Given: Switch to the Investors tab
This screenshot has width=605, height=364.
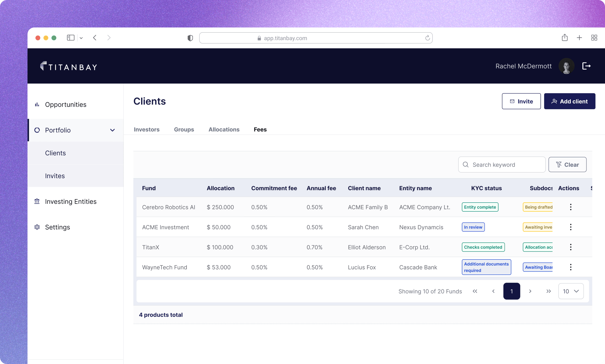Looking at the screenshot, I should point(146,129).
